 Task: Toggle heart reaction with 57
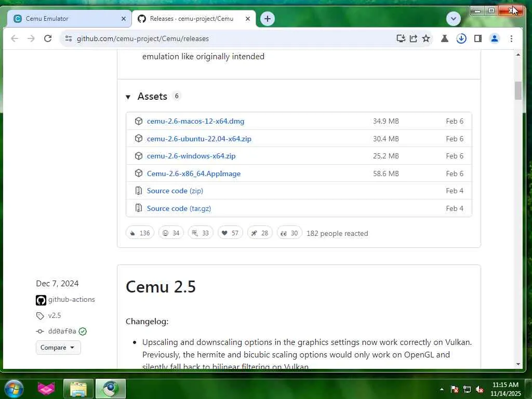pos(230,233)
